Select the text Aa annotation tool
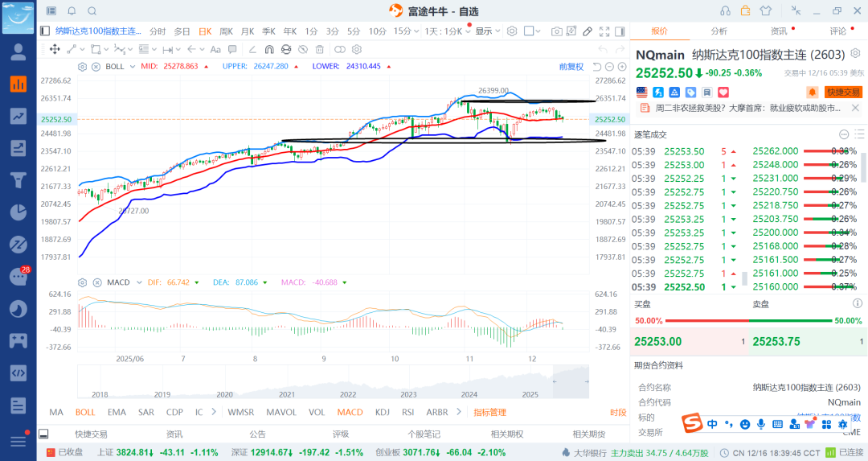868x461 pixels. (x=215, y=49)
